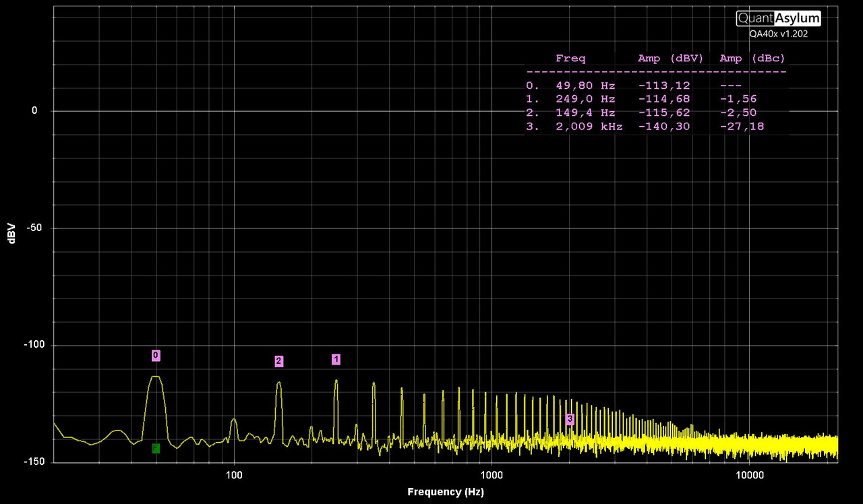Click the Amp (dBV) column header
The image size is (863, 504).
[x=670, y=58]
